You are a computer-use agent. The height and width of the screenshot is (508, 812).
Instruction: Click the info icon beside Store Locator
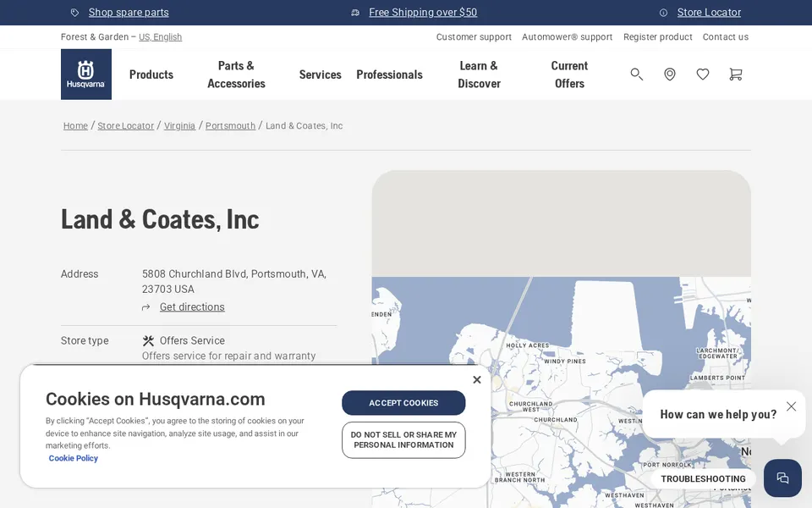pos(663,13)
